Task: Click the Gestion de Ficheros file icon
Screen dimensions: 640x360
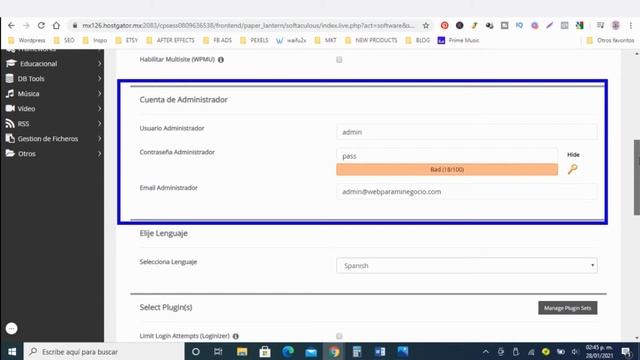Action: 10,138
